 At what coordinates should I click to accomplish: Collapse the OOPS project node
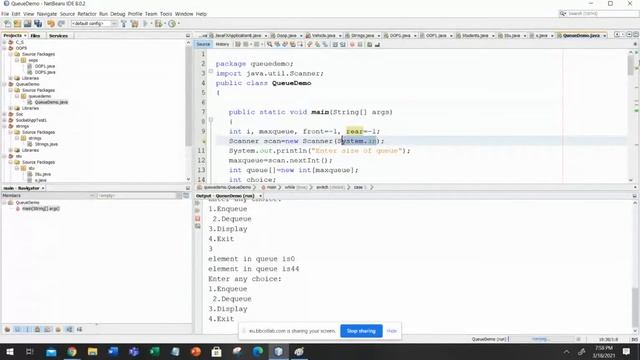[x=4, y=48]
